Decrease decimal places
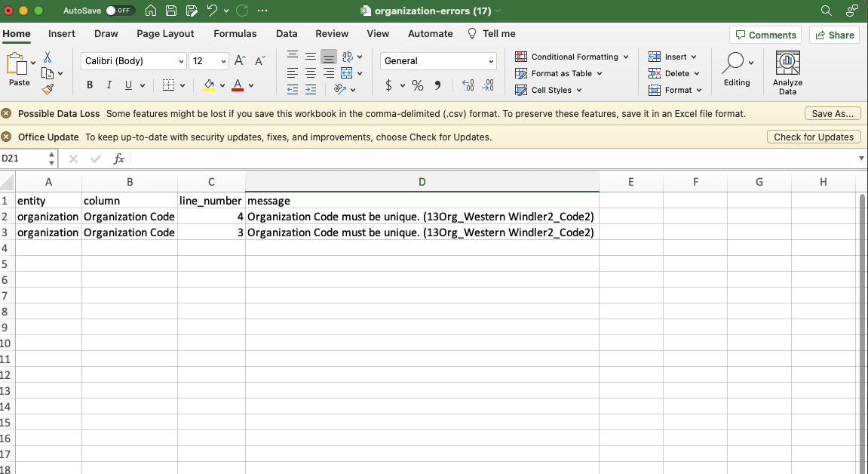The width and height of the screenshot is (868, 474). point(488,85)
